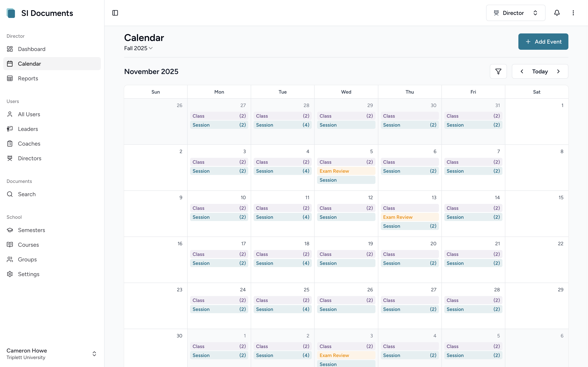Open the Calendar section in the sidebar
The image size is (588, 367).
[29, 64]
